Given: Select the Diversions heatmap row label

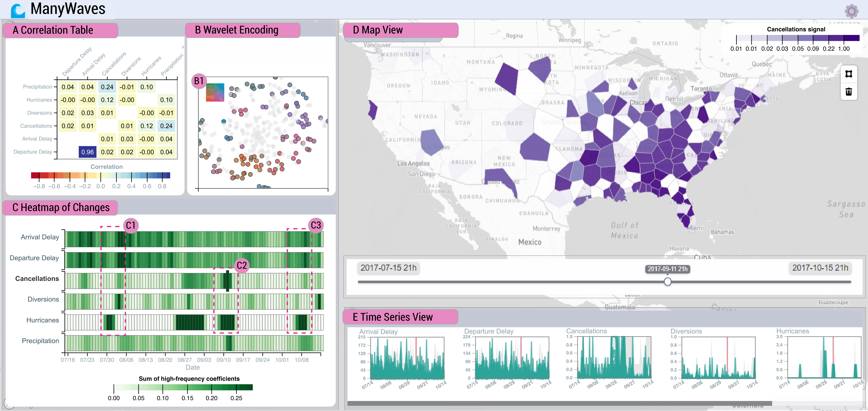Looking at the screenshot, I should [x=43, y=299].
